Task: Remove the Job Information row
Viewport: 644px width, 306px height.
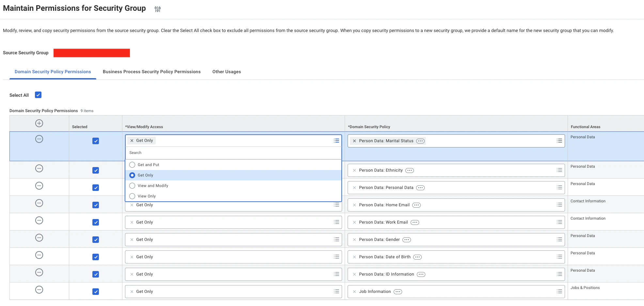Action: 39,290
